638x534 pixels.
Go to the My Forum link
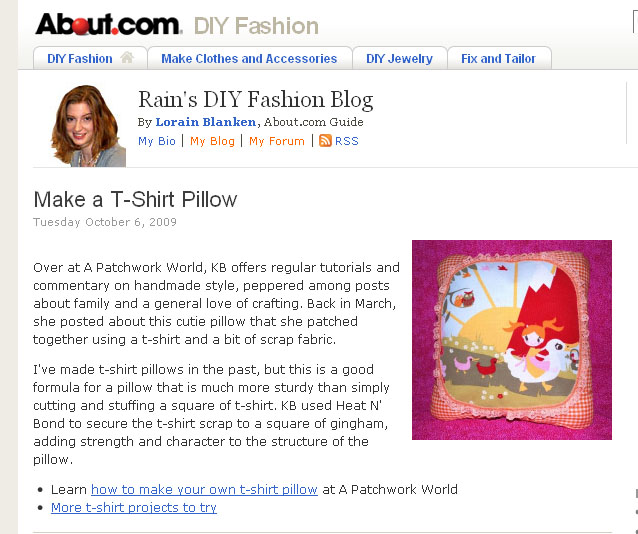tap(277, 141)
